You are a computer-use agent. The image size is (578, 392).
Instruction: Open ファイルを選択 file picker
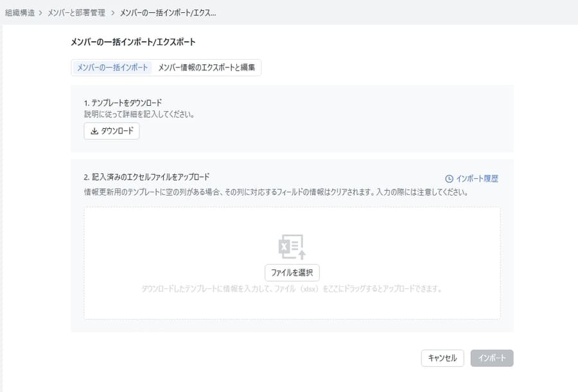tap(291, 271)
